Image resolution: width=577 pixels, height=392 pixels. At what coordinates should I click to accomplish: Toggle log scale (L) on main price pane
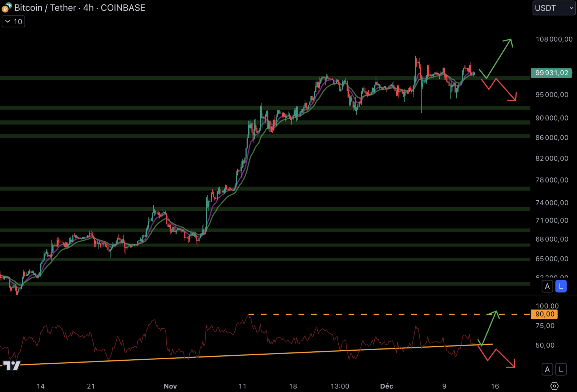tap(561, 286)
